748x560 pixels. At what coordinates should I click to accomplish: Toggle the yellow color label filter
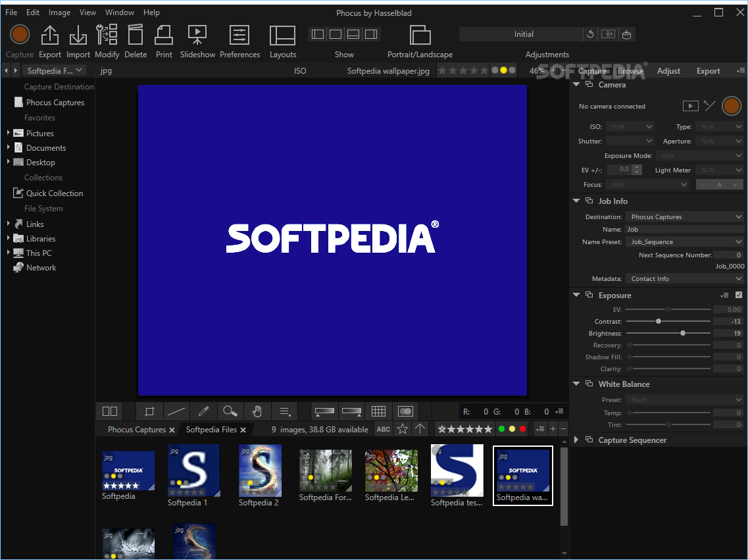pos(512,429)
